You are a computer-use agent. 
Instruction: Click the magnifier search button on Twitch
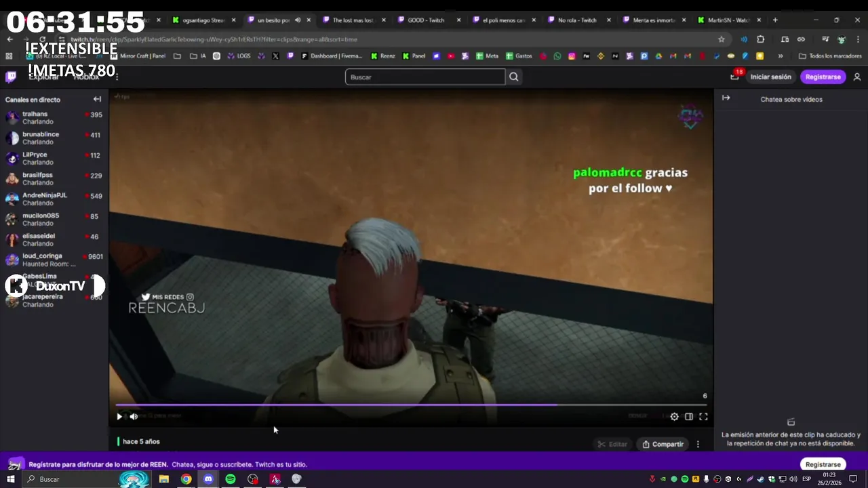[514, 77]
